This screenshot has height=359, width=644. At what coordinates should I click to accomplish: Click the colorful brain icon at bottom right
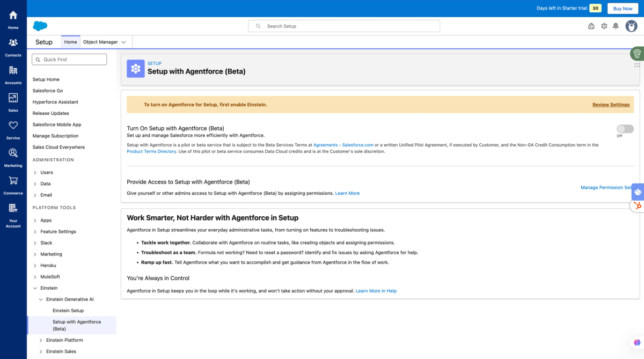pos(637,342)
